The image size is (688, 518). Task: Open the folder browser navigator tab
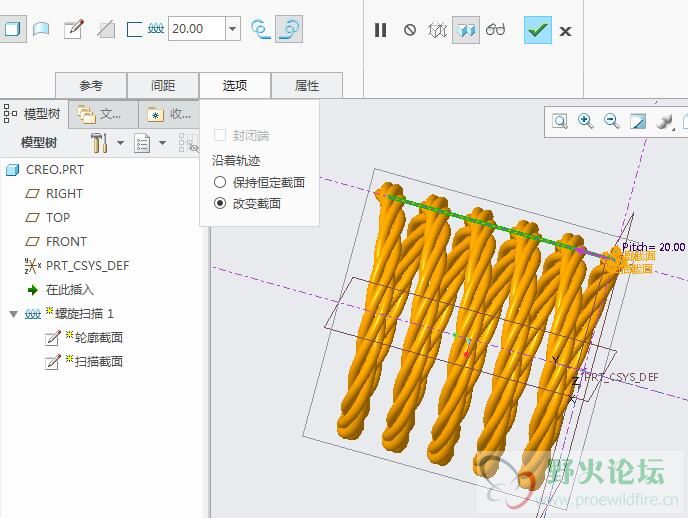103,114
